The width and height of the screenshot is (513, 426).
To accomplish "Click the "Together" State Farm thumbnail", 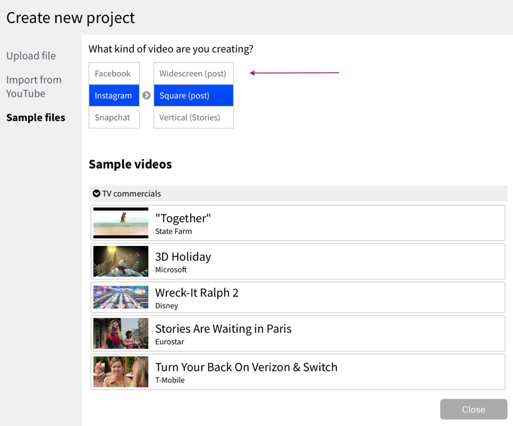I will click(121, 223).
